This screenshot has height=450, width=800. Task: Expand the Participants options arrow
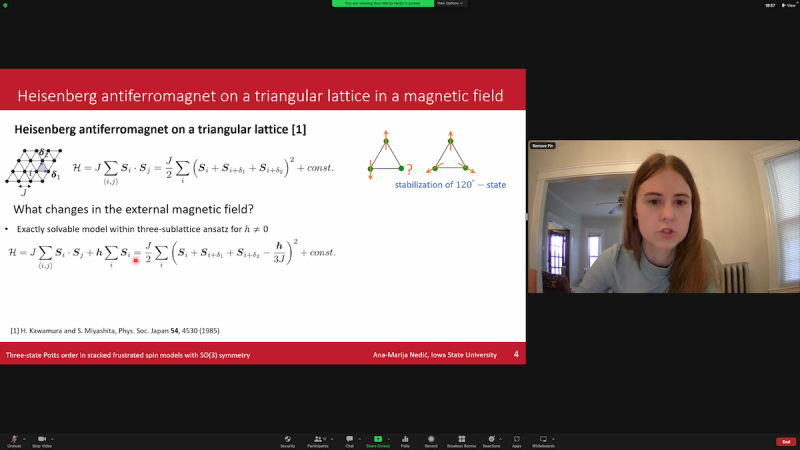(332, 439)
